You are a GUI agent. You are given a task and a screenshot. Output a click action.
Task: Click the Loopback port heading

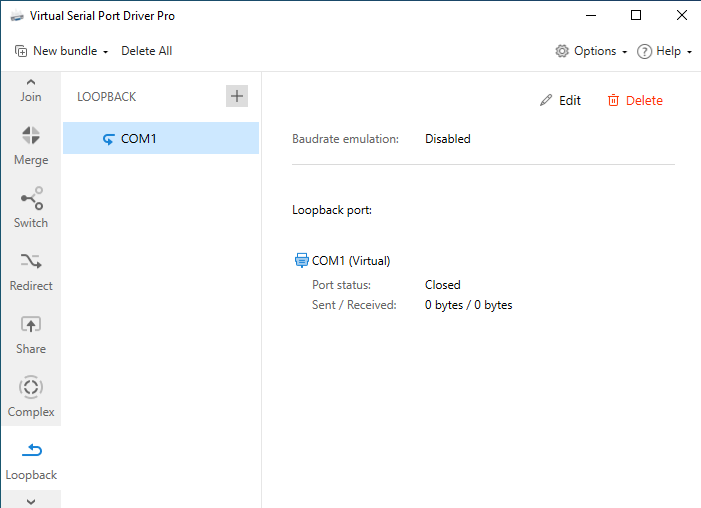(x=332, y=210)
